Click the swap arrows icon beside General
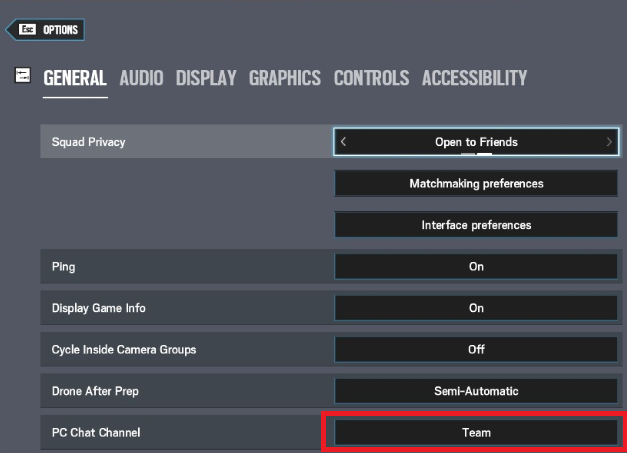627x453 pixels. (23, 76)
